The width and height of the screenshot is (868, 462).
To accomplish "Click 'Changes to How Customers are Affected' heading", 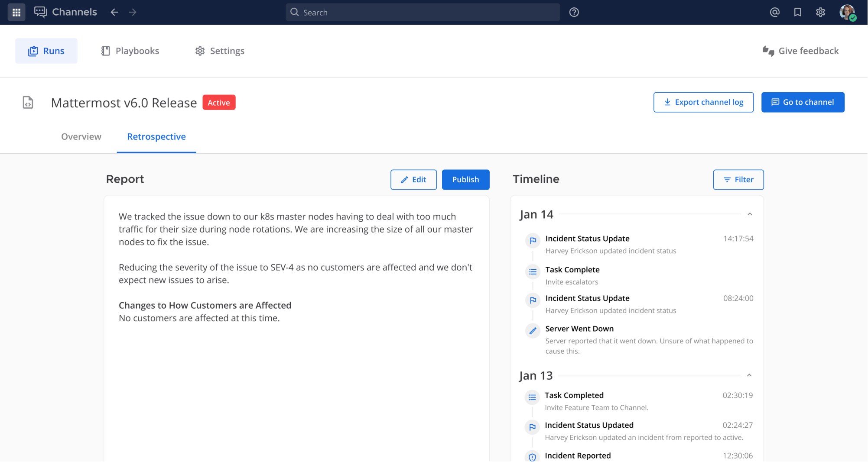I will click(x=205, y=306).
